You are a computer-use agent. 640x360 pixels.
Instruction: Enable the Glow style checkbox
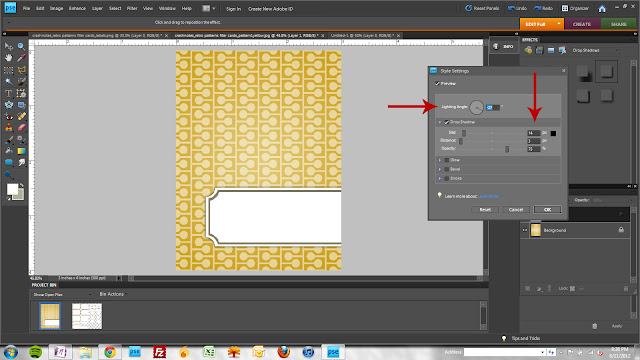pyautogui.click(x=447, y=160)
